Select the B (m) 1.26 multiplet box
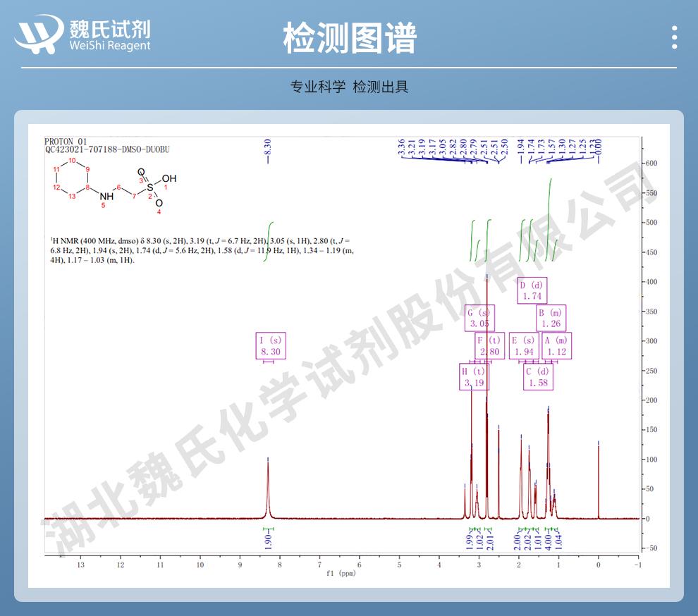Screen dimensions: 698x616 [551, 319]
